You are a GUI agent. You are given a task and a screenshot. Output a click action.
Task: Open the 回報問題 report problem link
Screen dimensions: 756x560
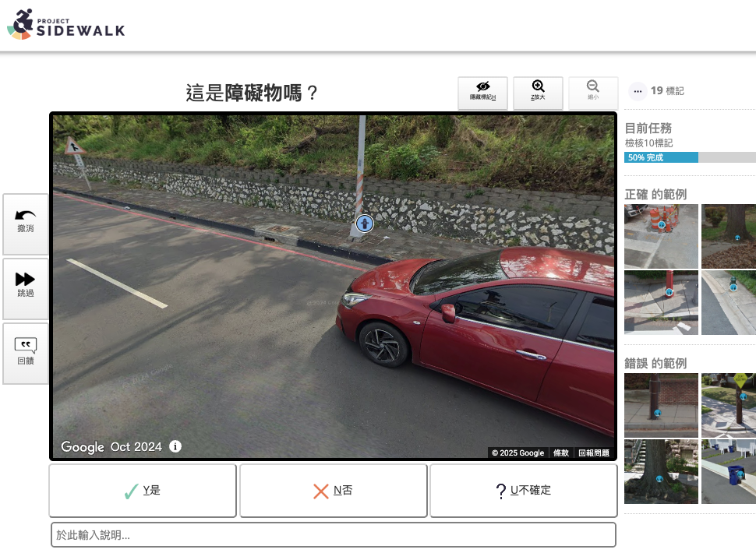tap(594, 453)
